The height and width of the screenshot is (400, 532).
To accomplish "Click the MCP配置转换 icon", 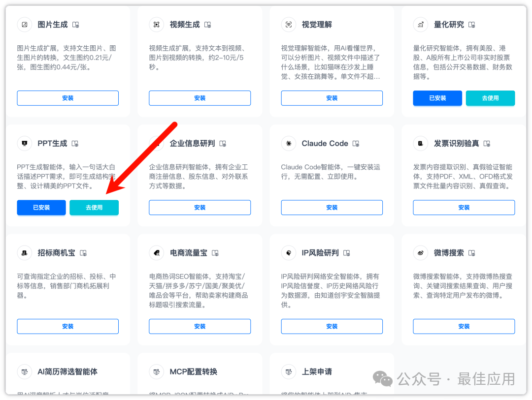I will (157, 371).
